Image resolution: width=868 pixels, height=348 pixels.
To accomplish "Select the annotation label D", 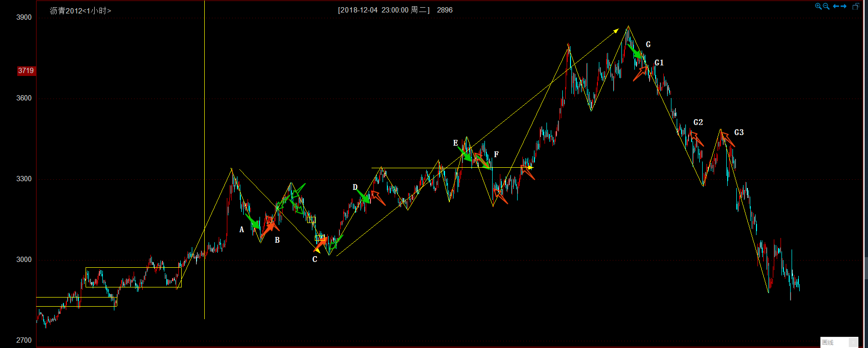I will [x=355, y=187].
